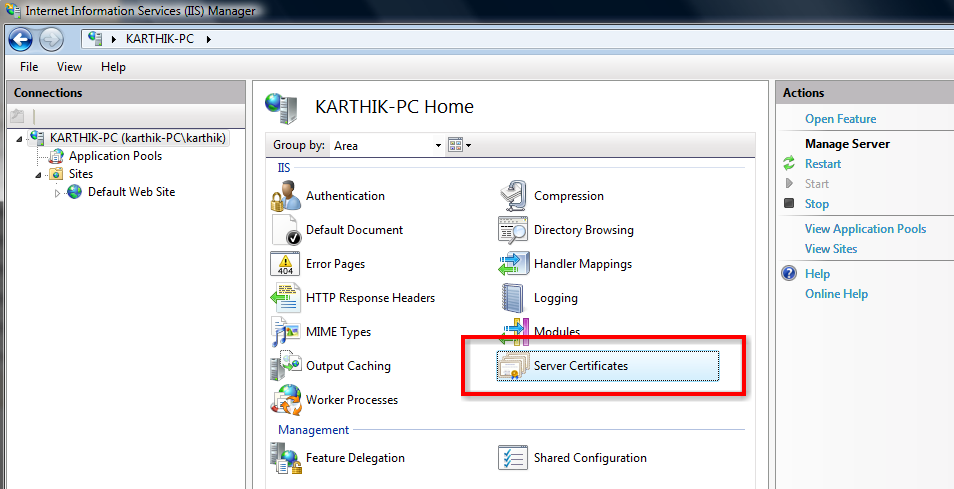Click the back navigation arrow
The image size is (954, 489).
coord(21,40)
